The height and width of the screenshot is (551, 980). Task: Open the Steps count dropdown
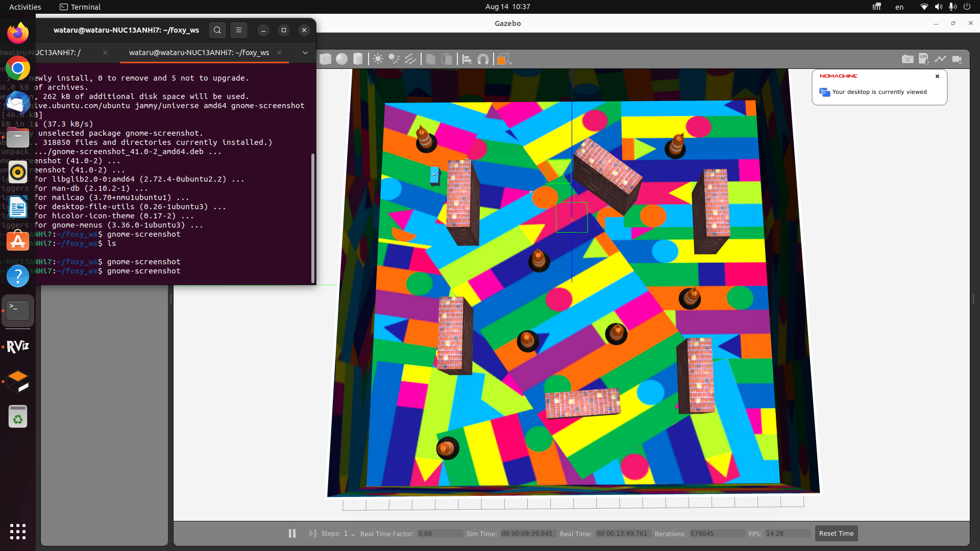[349, 534]
